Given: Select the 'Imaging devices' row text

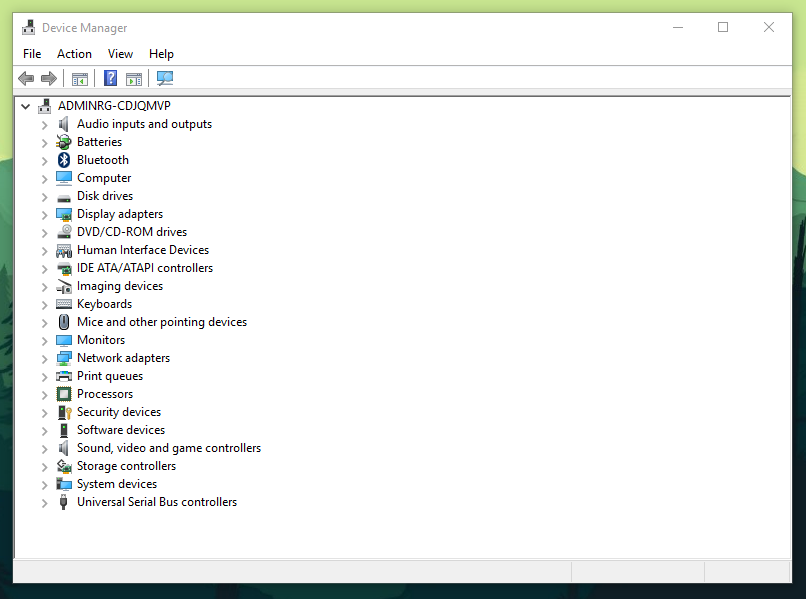Looking at the screenshot, I should (x=120, y=286).
